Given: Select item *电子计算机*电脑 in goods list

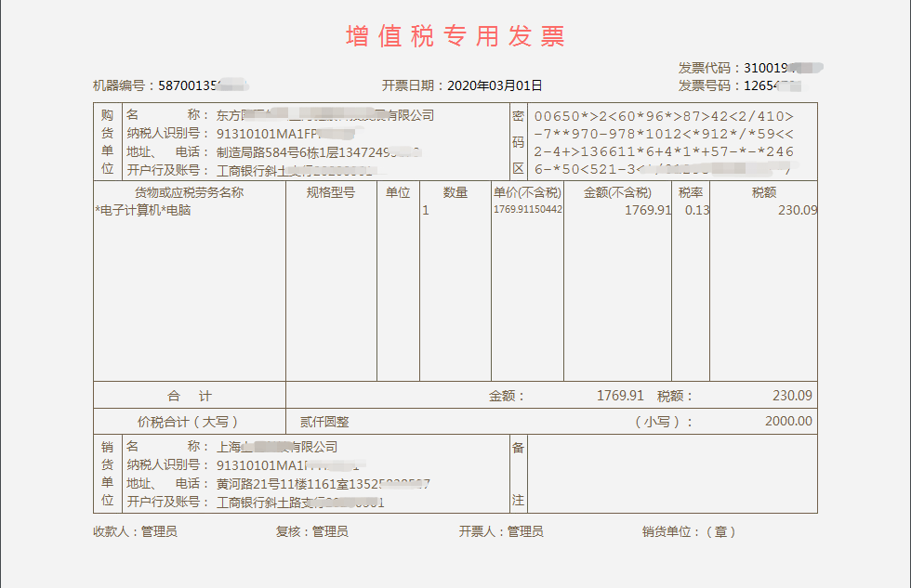Looking at the screenshot, I should (143, 210).
